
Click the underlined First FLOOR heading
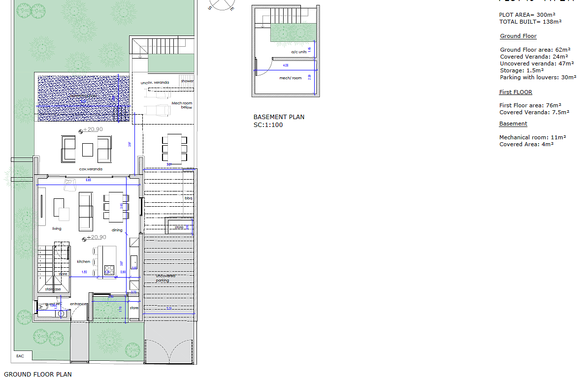(516, 92)
